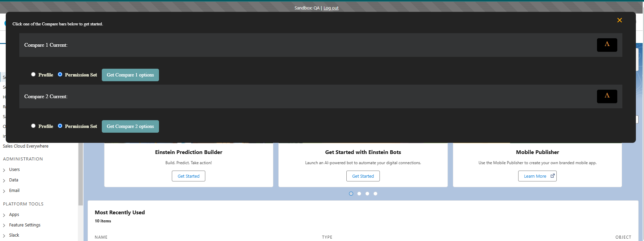Expand the Apps tree chevron
This screenshot has width=644, height=241.
pos(4,215)
